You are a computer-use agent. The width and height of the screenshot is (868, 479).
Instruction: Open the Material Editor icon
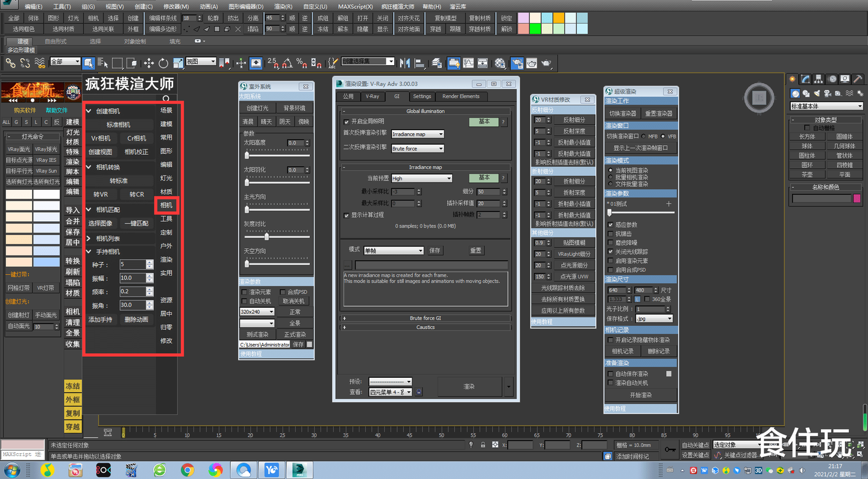click(500, 63)
